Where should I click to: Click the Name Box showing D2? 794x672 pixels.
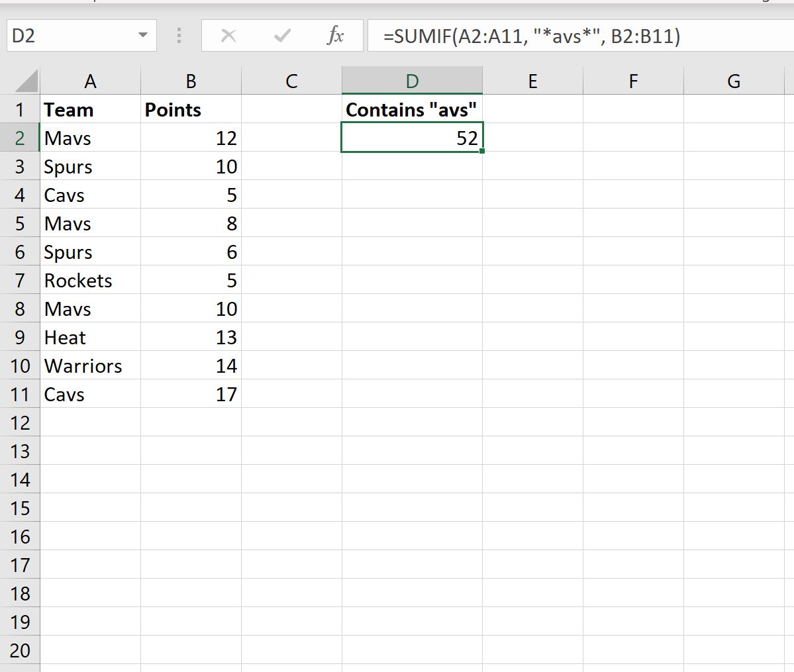pyautogui.click(x=73, y=36)
